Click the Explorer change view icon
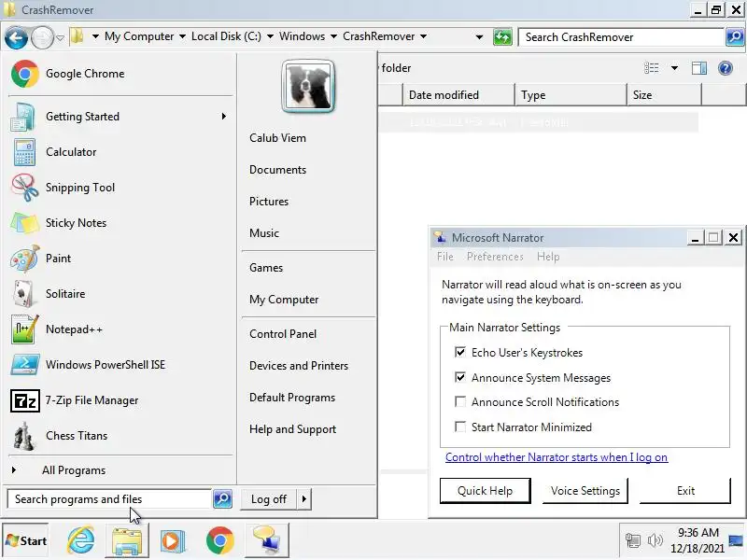The width and height of the screenshot is (747, 560). (x=651, y=68)
